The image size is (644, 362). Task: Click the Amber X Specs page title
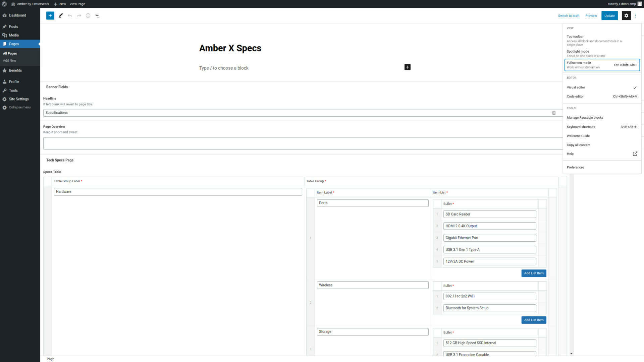pos(230,48)
